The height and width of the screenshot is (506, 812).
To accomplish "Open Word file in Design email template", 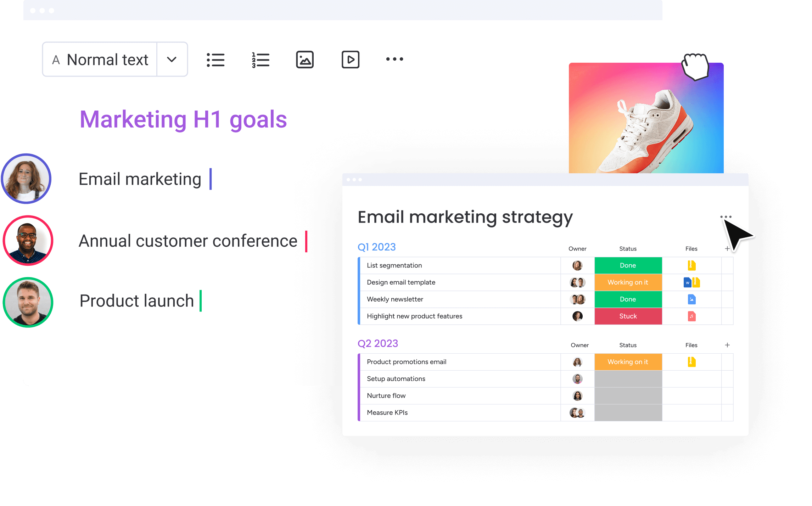I will (x=687, y=282).
